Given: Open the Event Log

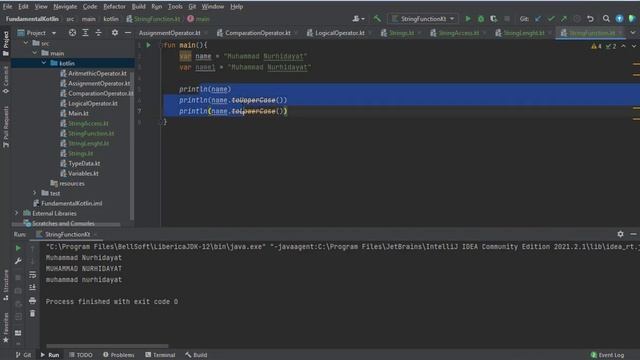Looking at the screenshot, I should pos(607,355).
